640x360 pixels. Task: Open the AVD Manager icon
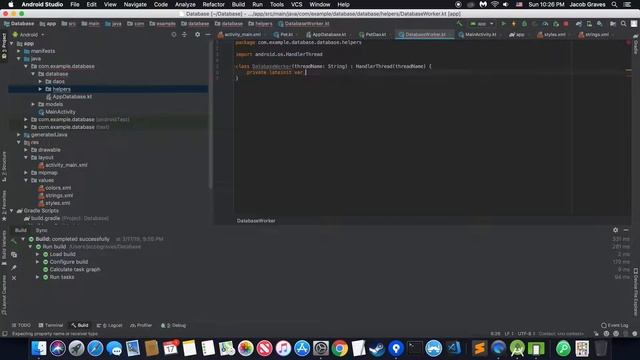tap(589, 24)
